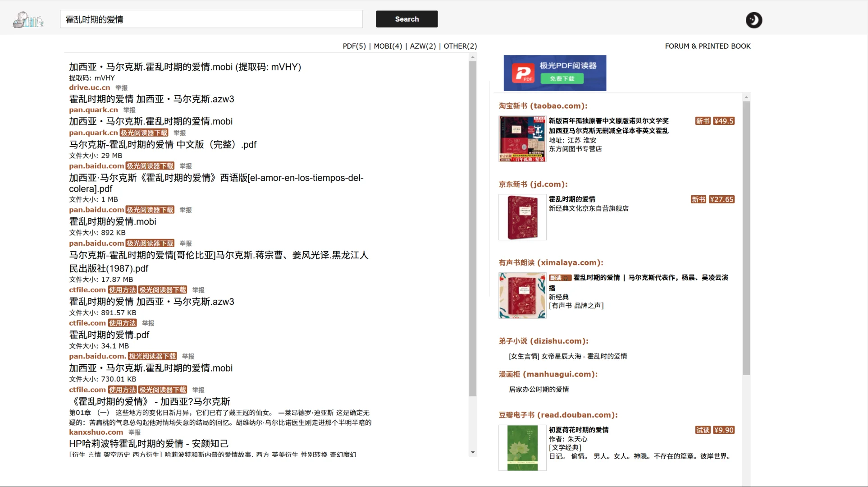Open 淘宝新书 (taobao.com) heading
This screenshot has width=868, height=487.
pyautogui.click(x=543, y=106)
